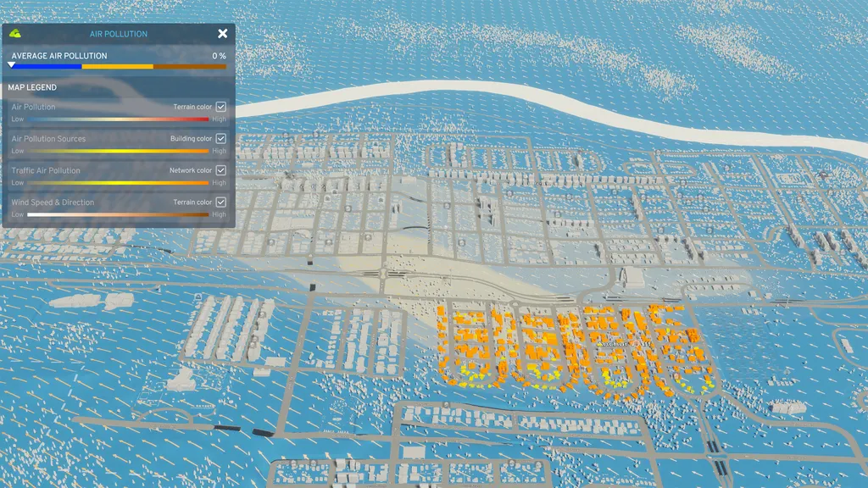Disable the Air Pollution Sources building color checkbox
868x488 pixels.
pyautogui.click(x=222, y=138)
